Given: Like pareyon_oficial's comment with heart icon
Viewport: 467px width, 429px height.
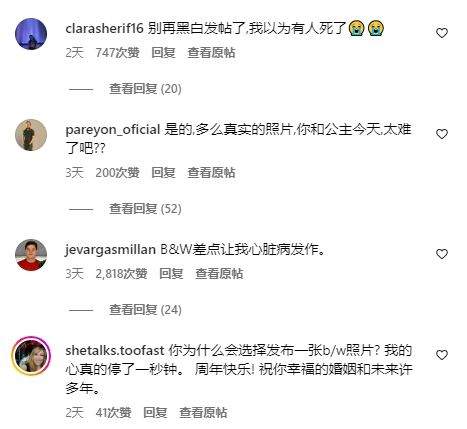Looking at the screenshot, I should tap(442, 134).
